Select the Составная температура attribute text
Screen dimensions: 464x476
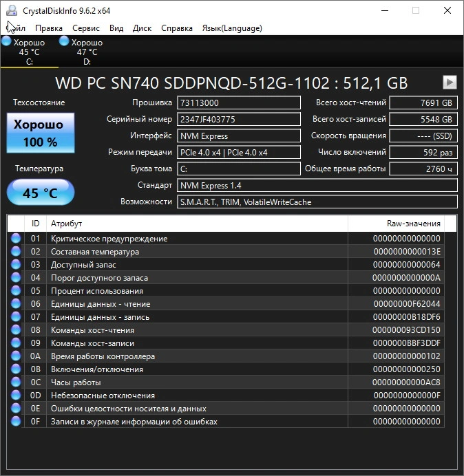[95, 252]
